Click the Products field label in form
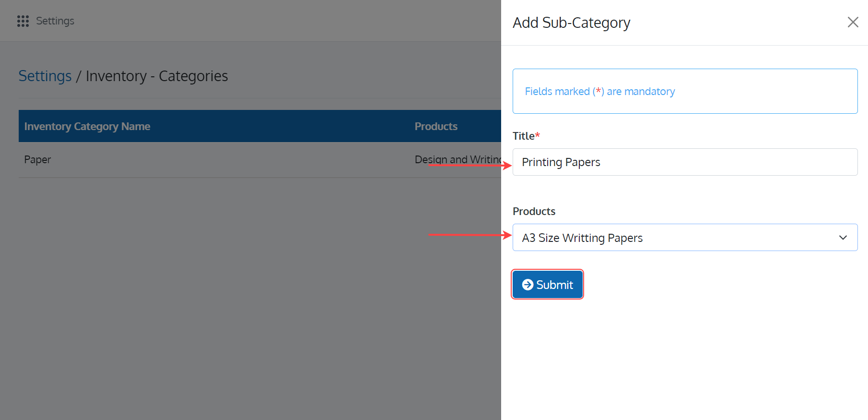The width and height of the screenshot is (868, 420). (534, 211)
